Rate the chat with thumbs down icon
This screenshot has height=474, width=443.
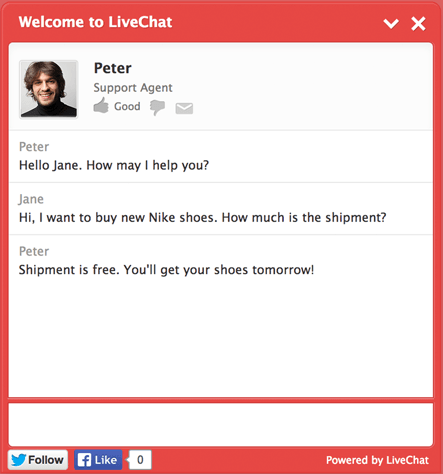[157, 107]
